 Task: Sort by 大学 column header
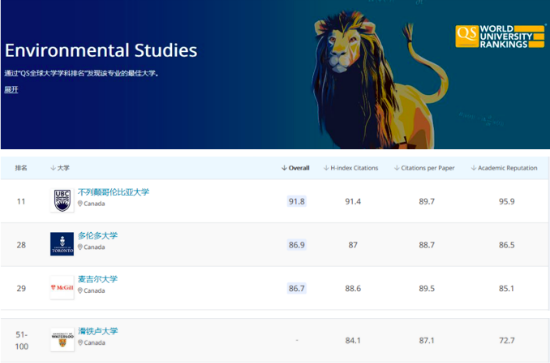[x=60, y=168]
